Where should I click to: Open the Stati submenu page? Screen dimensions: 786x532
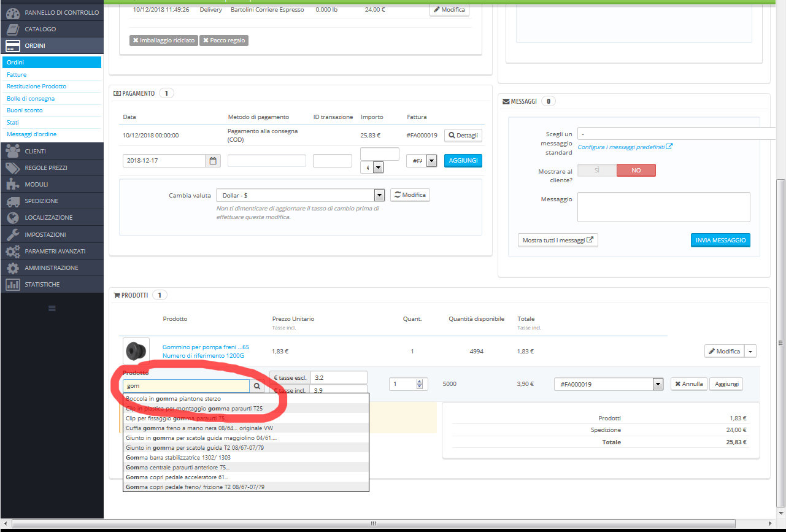(x=52, y=122)
